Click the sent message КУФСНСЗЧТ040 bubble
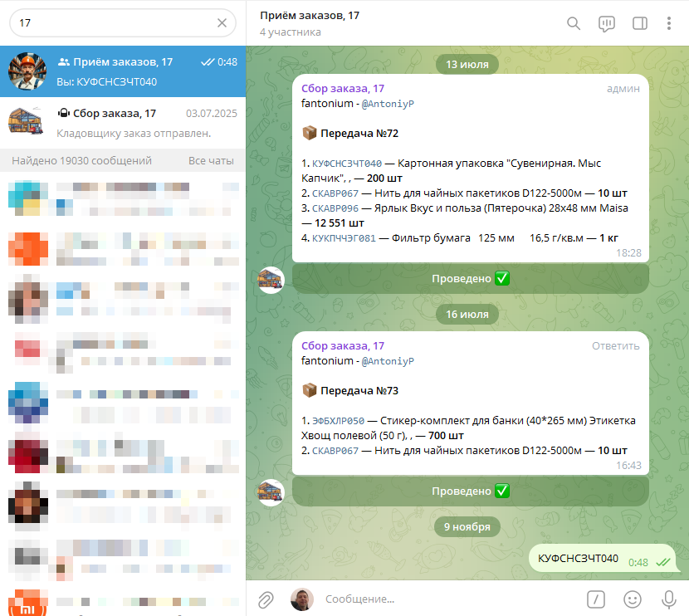 (x=603, y=559)
